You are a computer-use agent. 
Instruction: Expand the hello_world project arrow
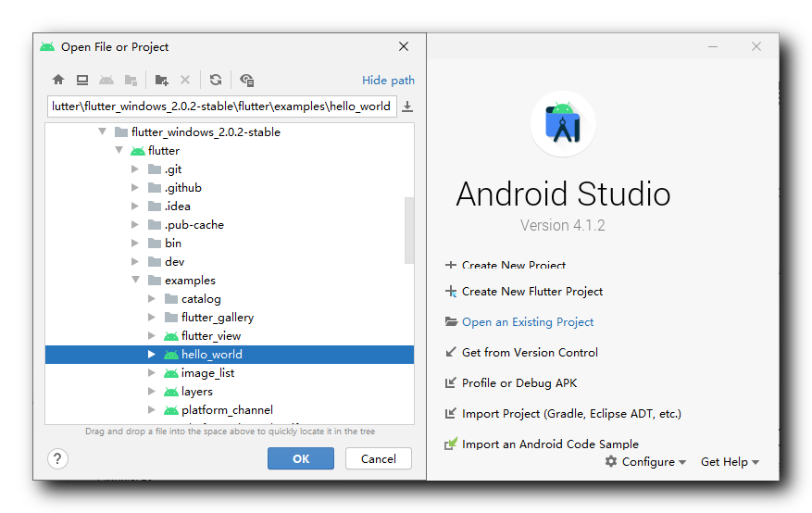pos(152,354)
